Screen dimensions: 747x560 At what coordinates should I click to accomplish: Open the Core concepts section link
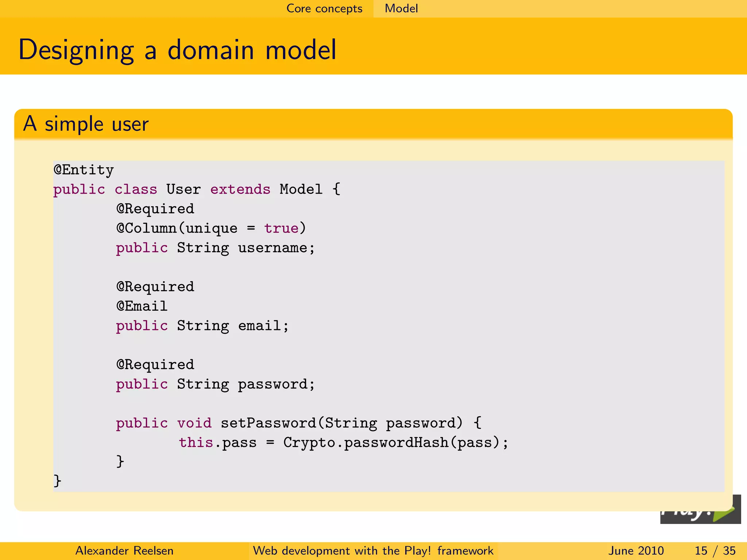pyautogui.click(x=324, y=8)
